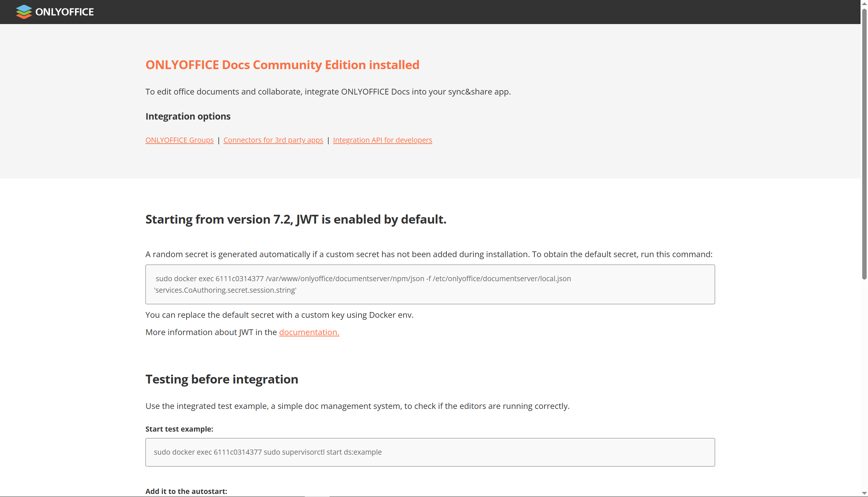Click the supervisorctl start ds:example command box

coord(430,452)
